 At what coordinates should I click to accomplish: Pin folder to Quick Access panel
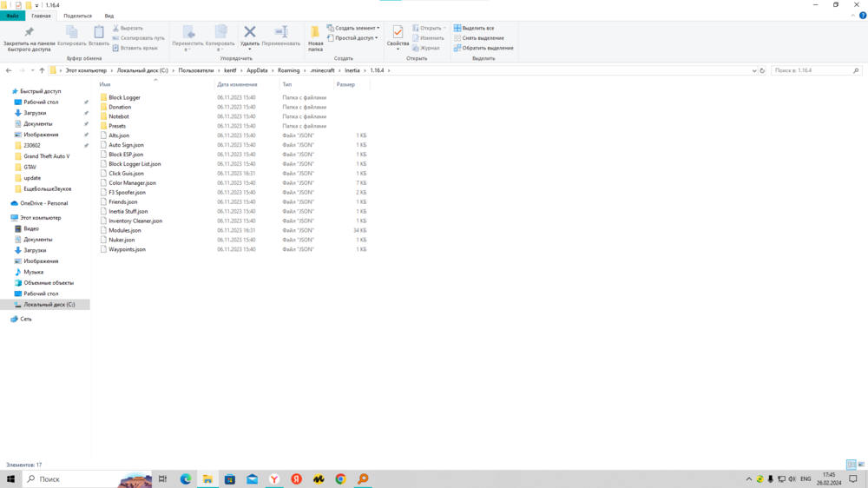point(29,39)
